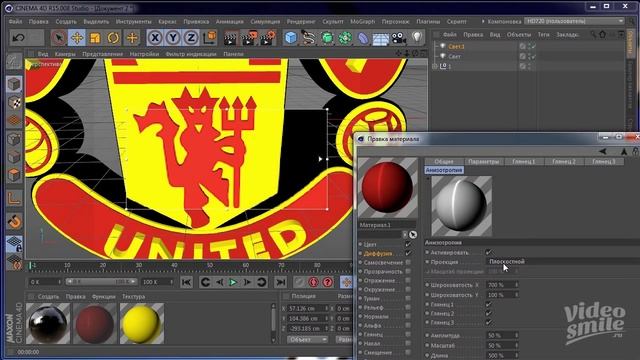
Task: Open the Создать menu in the main menu bar
Action: [x=66, y=22]
